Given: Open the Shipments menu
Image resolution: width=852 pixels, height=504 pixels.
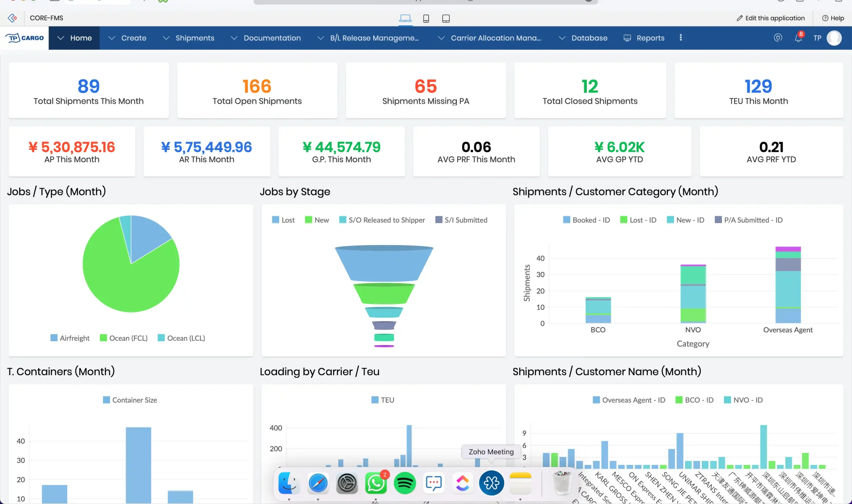Looking at the screenshot, I should [x=189, y=38].
